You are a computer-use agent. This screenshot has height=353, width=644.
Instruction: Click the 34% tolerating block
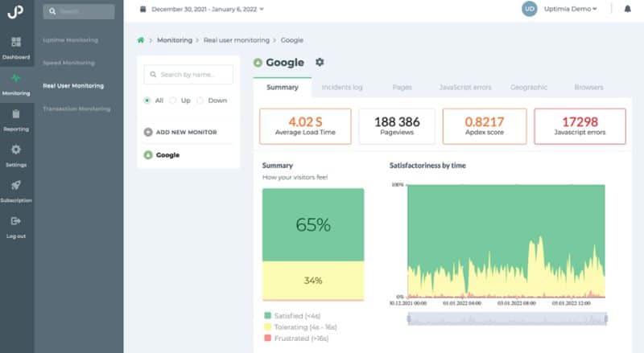pos(313,281)
